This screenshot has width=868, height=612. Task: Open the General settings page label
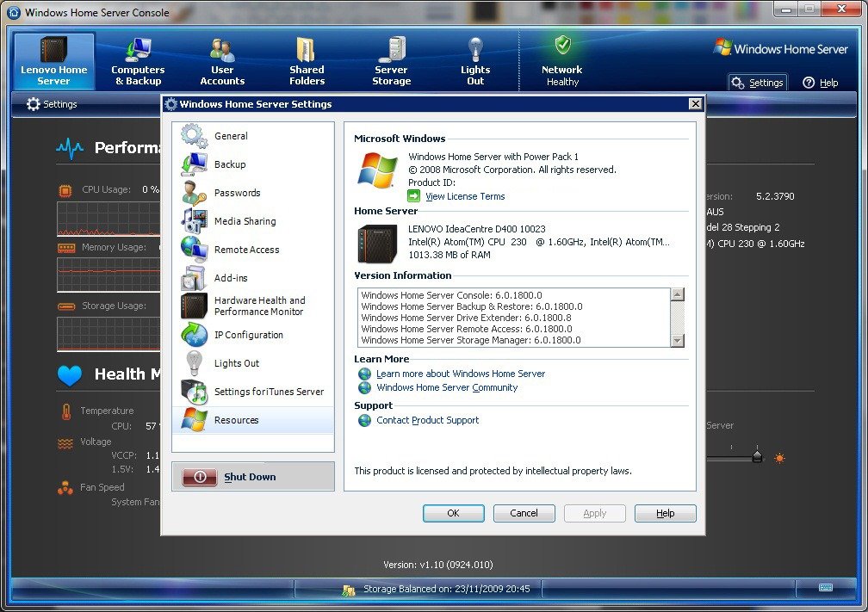[x=231, y=136]
